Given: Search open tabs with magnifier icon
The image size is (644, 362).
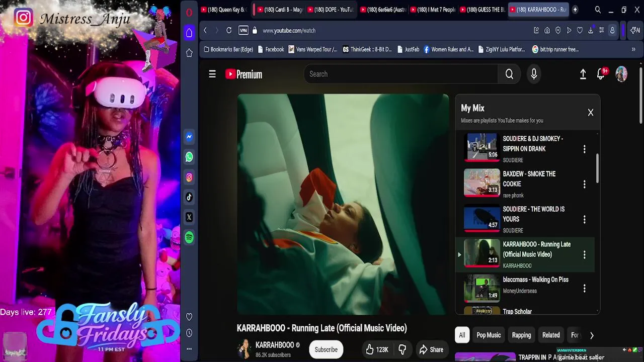Looking at the screenshot, I should (x=598, y=10).
